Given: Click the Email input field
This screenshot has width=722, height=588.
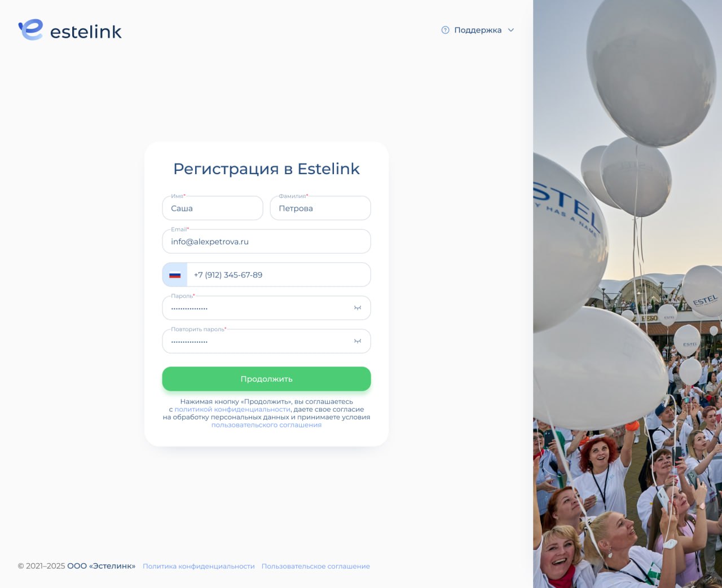Looking at the screenshot, I should click(x=266, y=241).
